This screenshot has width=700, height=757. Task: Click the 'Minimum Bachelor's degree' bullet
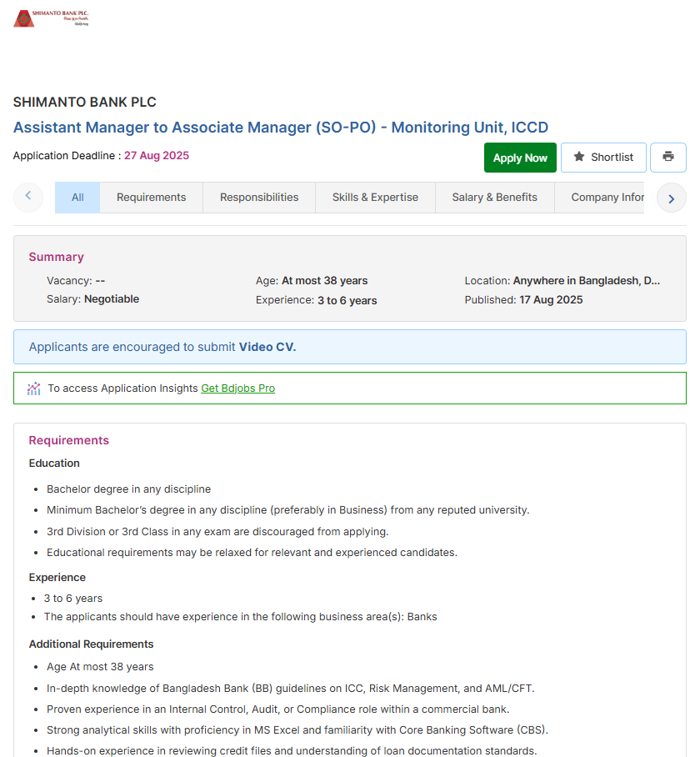pos(288,510)
